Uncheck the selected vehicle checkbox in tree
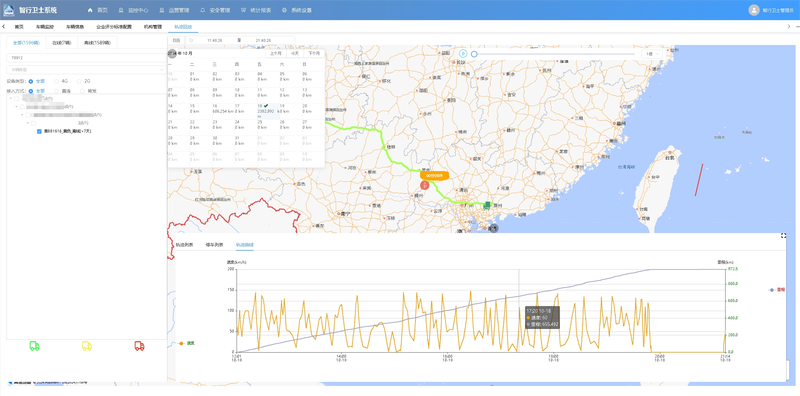800x396 pixels. pos(39,131)
